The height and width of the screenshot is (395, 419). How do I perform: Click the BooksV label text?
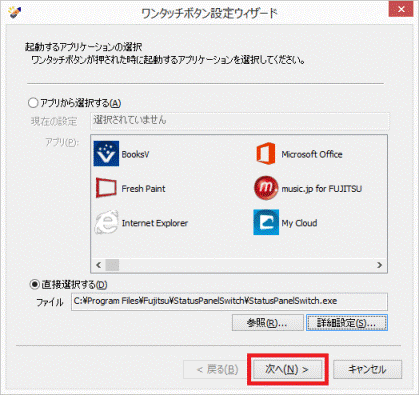tap(135, 154)
